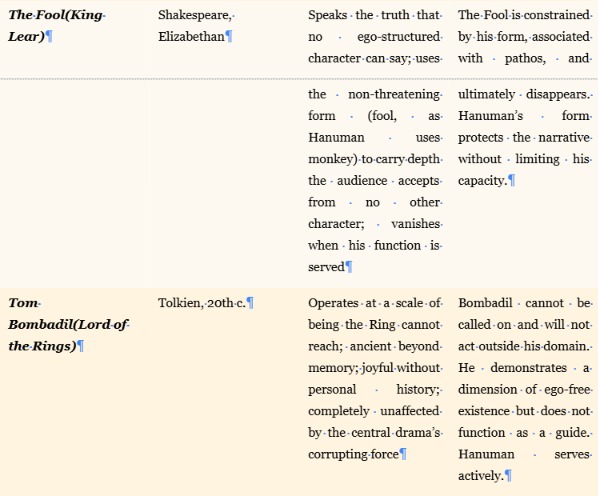
Task: Click the word 'non-threatening'
Action: pos(394,94)
